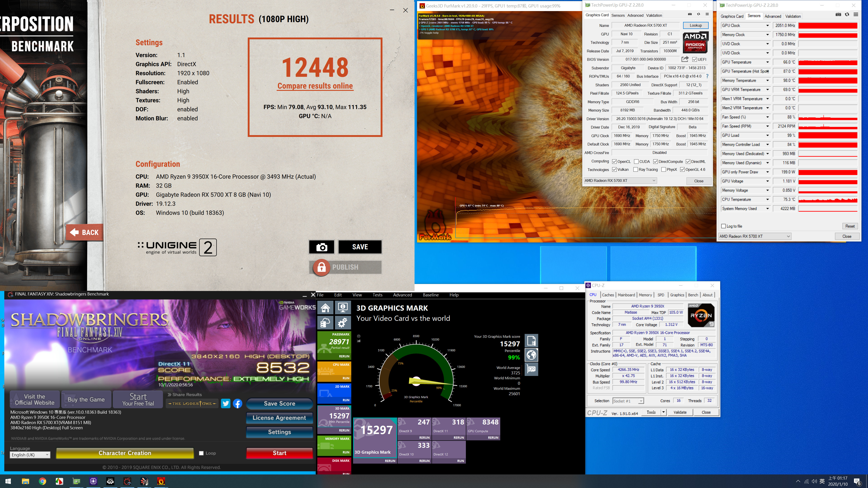
Task: Click PassMark chart view small icon
Action: (359, 341)
